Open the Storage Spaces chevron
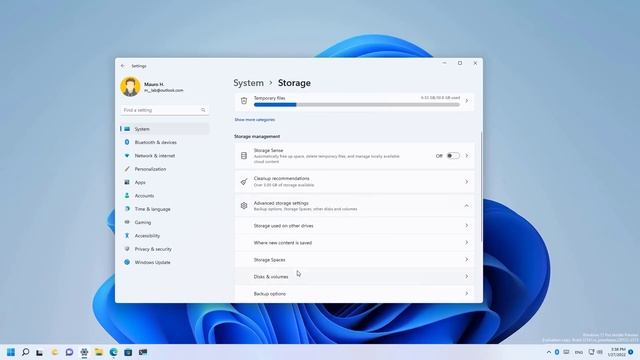 pyautogui.click(x=467, y=260)
